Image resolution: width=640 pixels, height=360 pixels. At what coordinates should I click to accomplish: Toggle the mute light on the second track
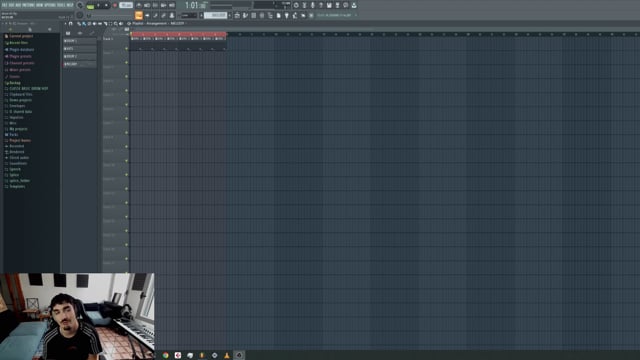127,62
